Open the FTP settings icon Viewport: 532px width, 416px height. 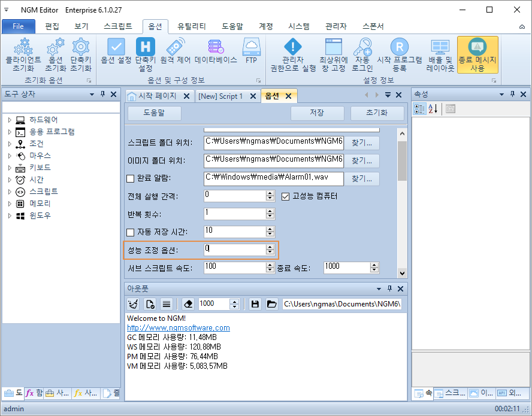[x=251, y=51]
